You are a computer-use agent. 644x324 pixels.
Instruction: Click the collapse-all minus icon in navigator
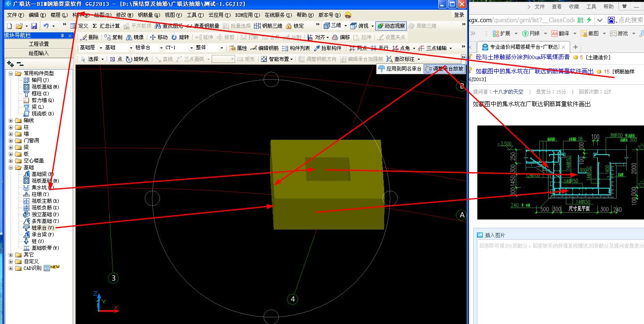pos(20,64)
